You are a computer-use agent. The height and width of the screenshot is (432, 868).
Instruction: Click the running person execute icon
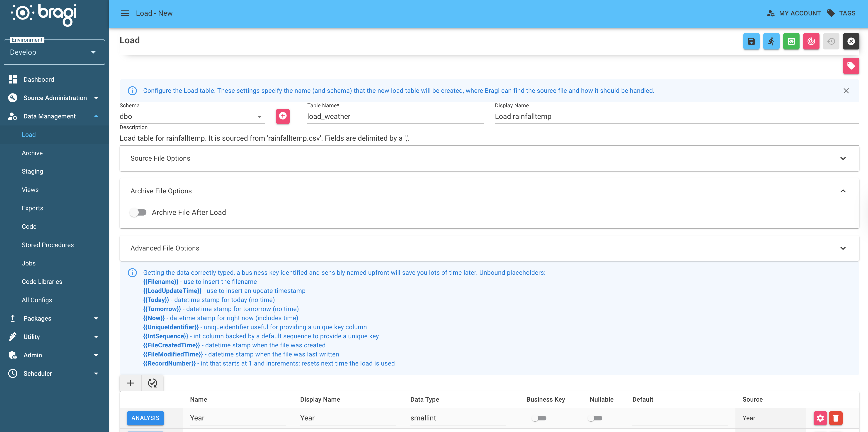coord(771,42)
